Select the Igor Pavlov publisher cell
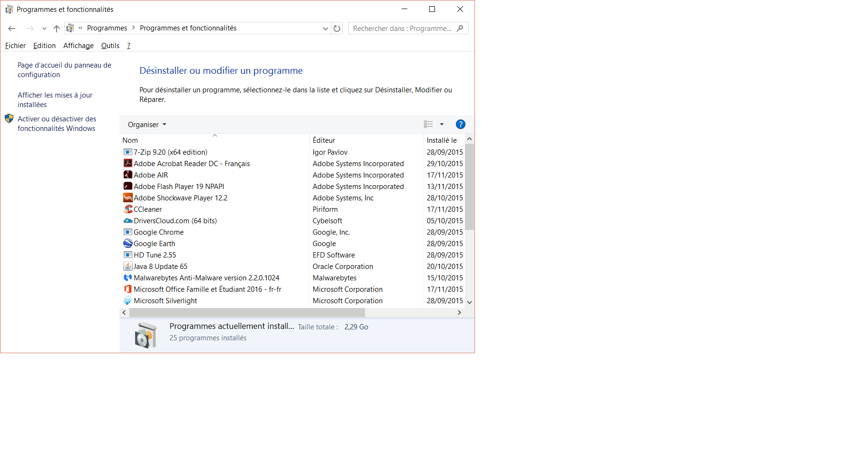868x466 pixels. point(330,152)
